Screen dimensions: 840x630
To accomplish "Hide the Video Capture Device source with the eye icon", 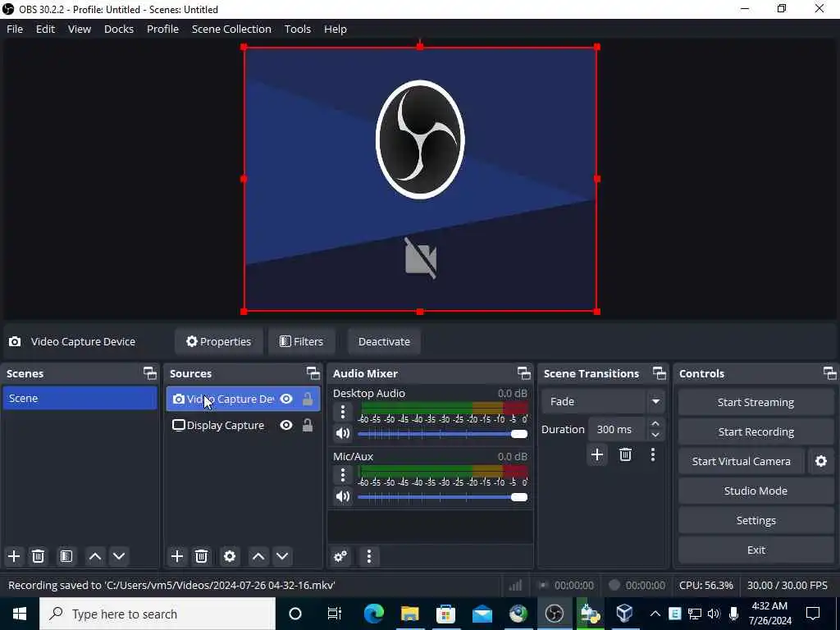I will point(286,399).
